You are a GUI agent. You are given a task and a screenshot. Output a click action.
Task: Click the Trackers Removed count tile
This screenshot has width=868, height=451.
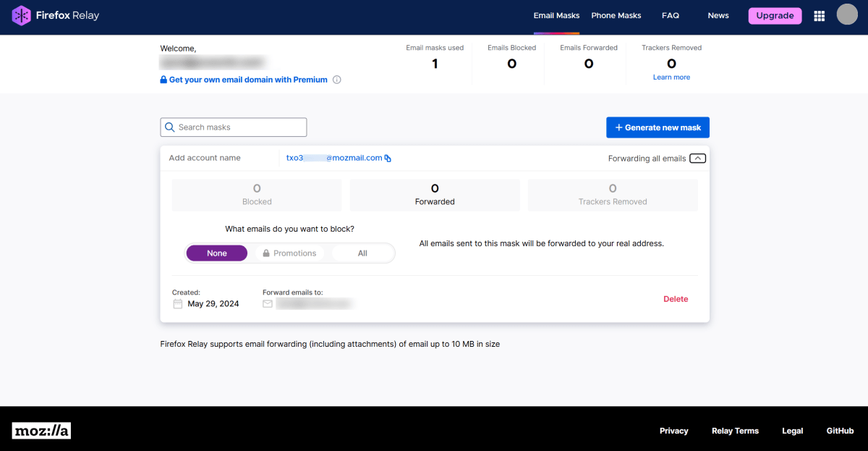(613, 195)
